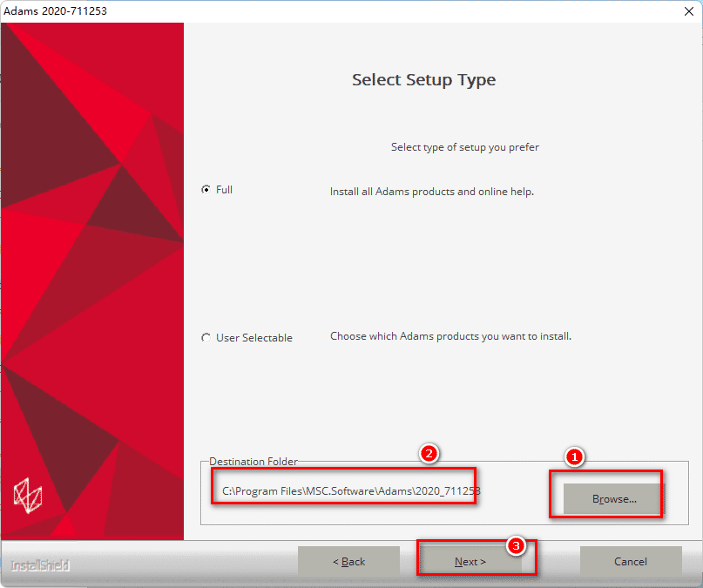Screen dimensions: 703x588
Task: Select the Full setup radio button
Action: point(206,190)
